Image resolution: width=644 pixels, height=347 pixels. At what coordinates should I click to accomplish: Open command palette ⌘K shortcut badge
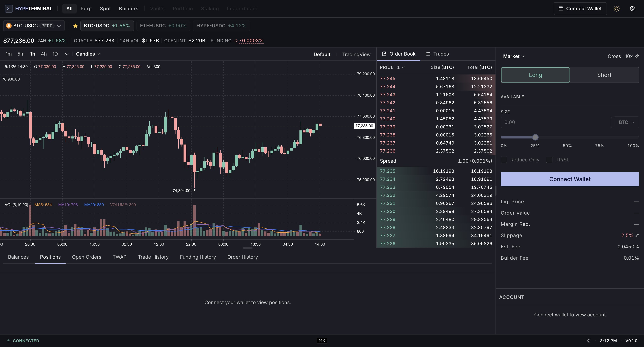(x=322, y=341)
